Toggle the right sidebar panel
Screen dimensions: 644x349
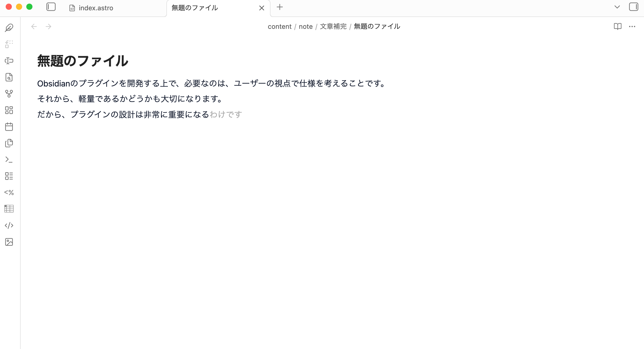(633, 7)
